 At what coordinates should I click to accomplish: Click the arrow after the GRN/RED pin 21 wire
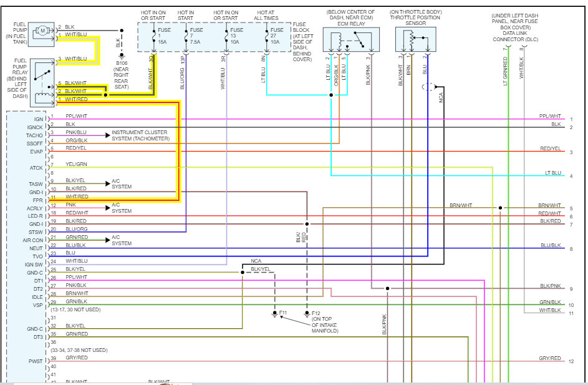click(108, 240)
